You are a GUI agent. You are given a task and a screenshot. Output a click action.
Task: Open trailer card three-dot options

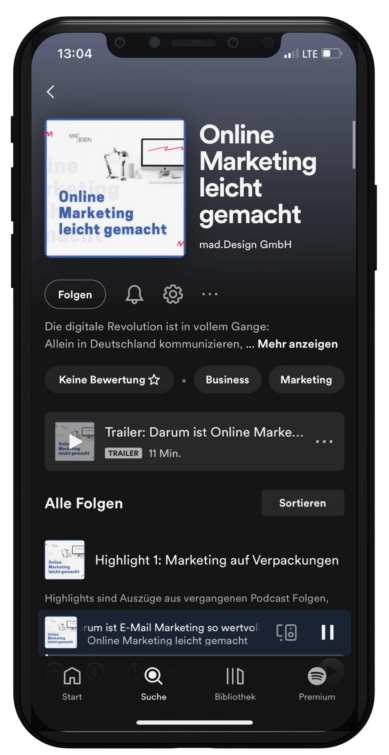point(324,442)
